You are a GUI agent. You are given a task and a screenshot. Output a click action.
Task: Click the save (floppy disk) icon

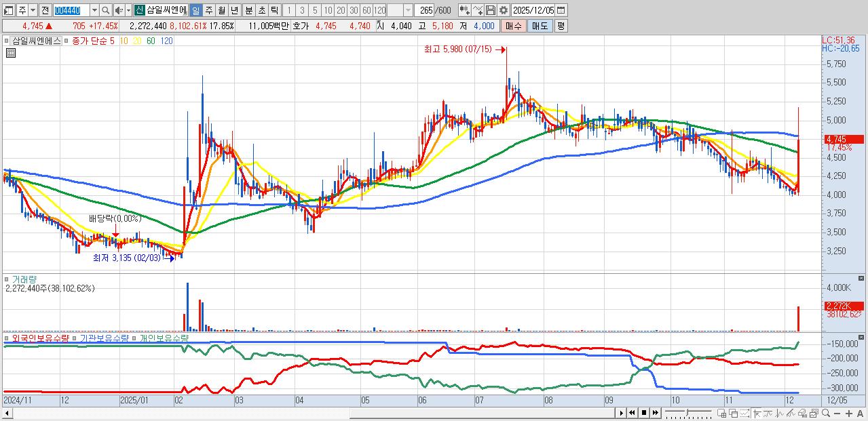click(491, 10)
